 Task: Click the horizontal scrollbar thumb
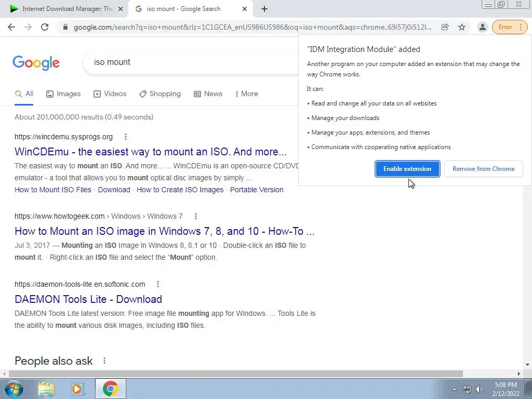236,374
